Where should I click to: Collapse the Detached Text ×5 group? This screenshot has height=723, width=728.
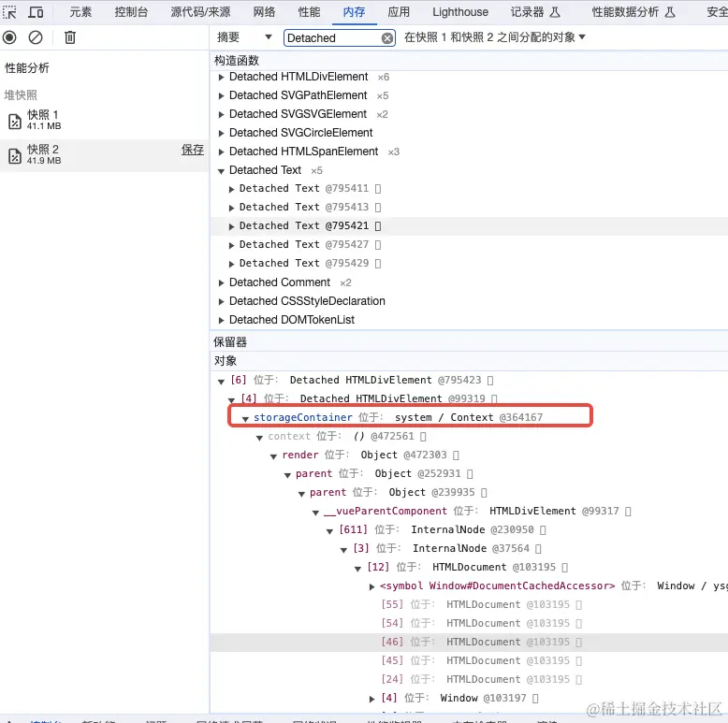pos(222,171)
